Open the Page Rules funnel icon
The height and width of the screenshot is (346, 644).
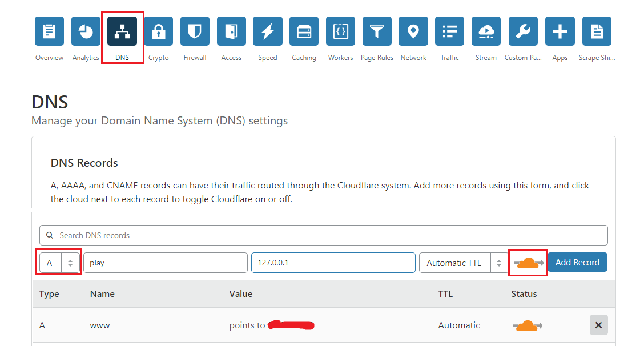tap(377, 31)
